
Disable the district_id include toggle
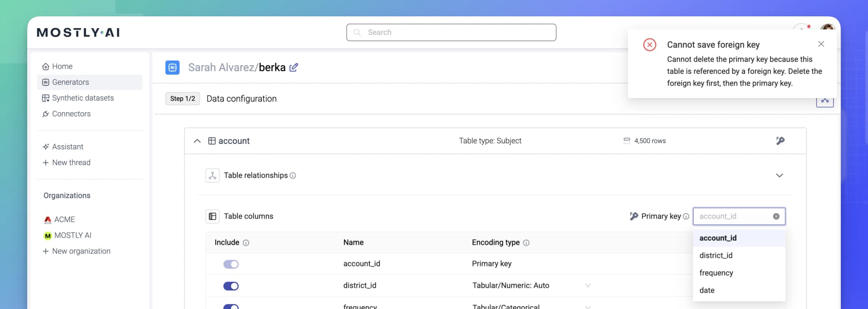click(x=231, y=286)
